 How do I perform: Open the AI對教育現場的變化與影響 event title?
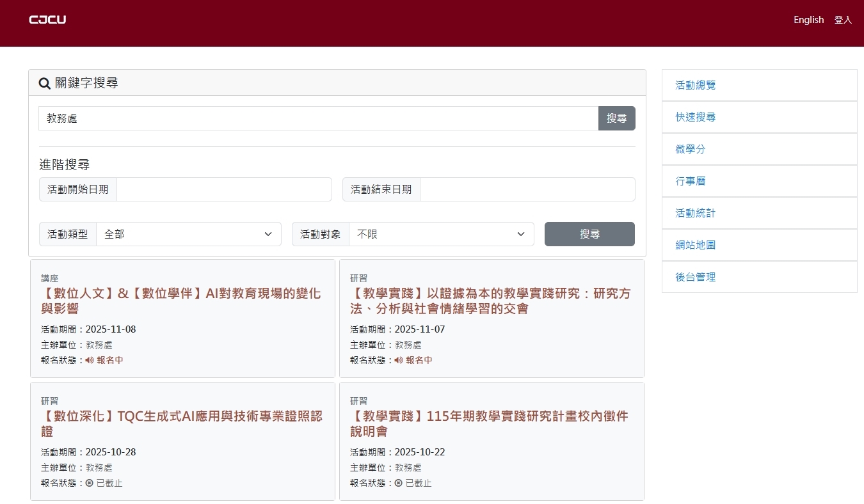181,301
